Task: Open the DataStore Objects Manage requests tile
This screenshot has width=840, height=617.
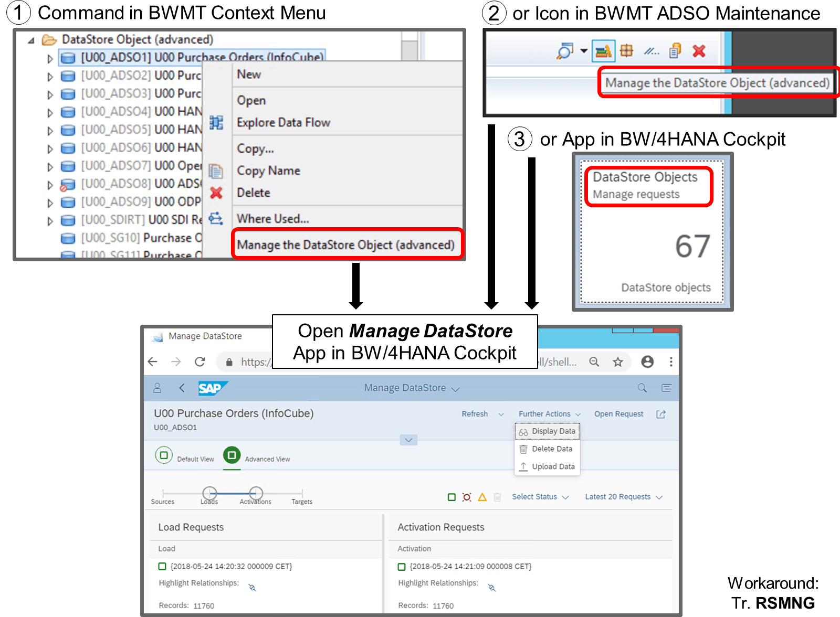Action: point(652,231)
